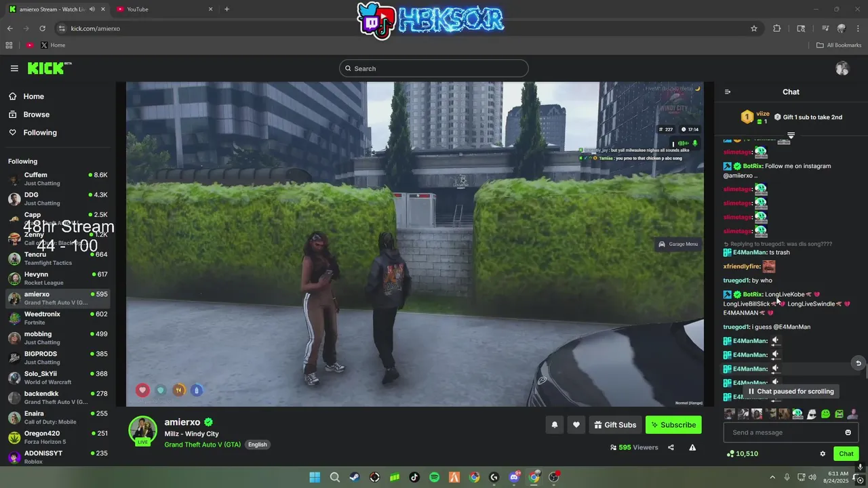The image size is (868, 488).
Task: Open Windows taskbar search
Action: 334,477
